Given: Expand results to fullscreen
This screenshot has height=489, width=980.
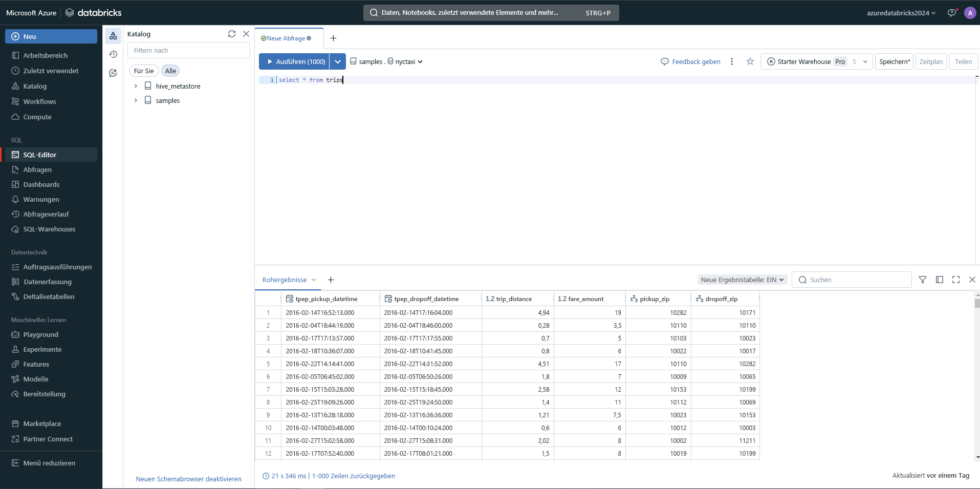Looking at the screenshot, I should [956, 280].
